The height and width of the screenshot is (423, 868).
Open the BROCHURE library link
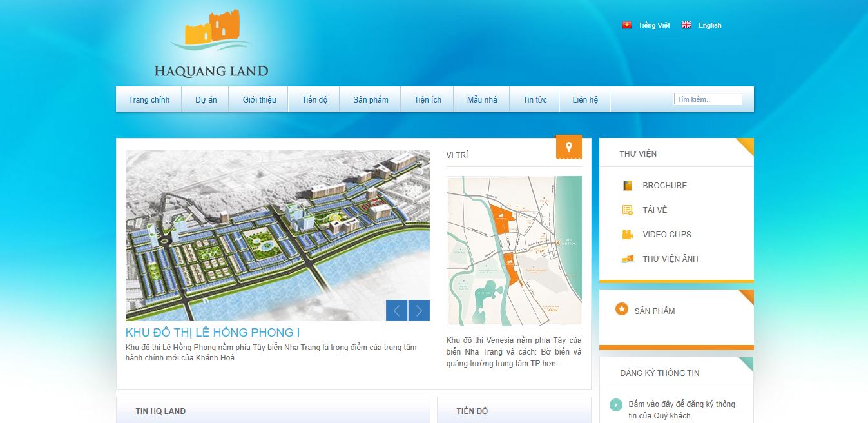click(x=665, y=185)
